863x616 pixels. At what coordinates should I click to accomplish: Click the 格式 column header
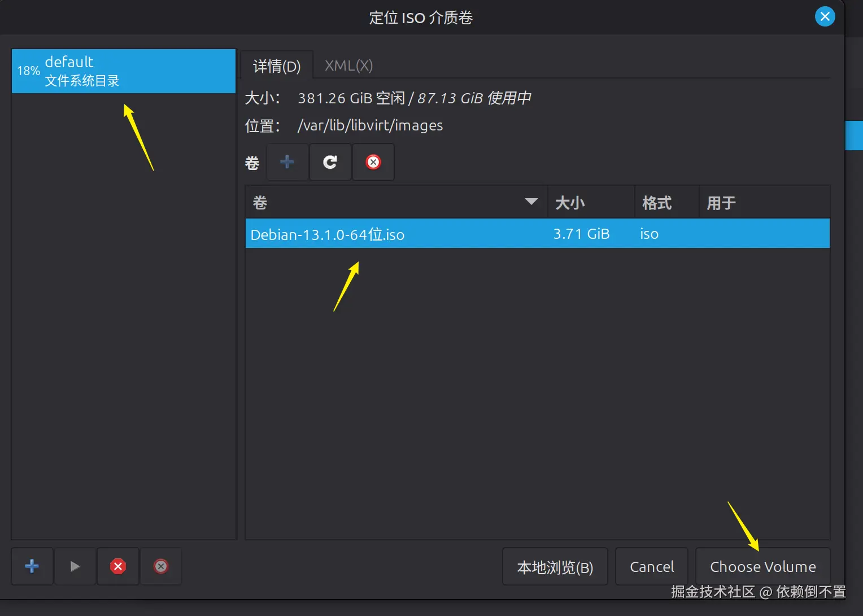[657, 202]
